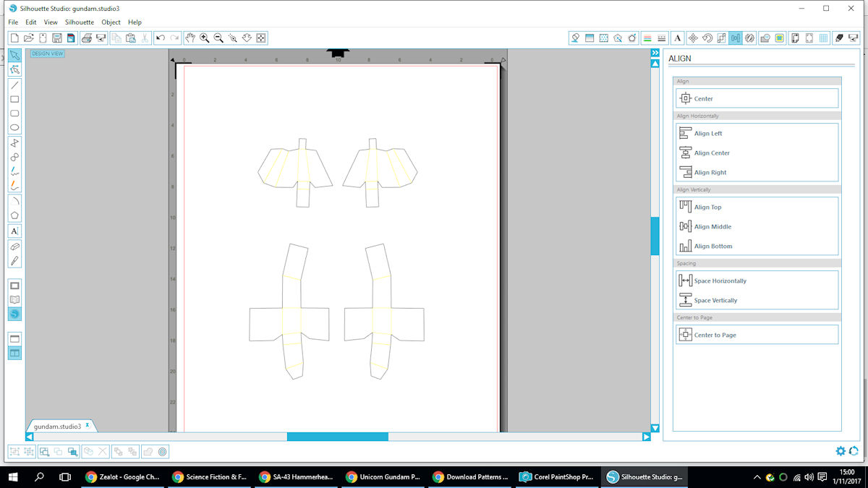Open the Library view
Screen dimensions: 868x488
point(14,299)
